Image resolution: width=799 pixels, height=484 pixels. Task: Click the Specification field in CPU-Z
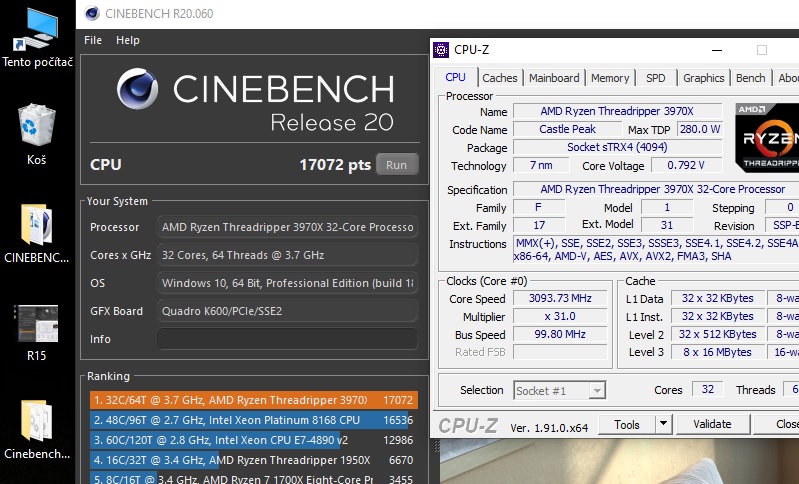point(656,189)
